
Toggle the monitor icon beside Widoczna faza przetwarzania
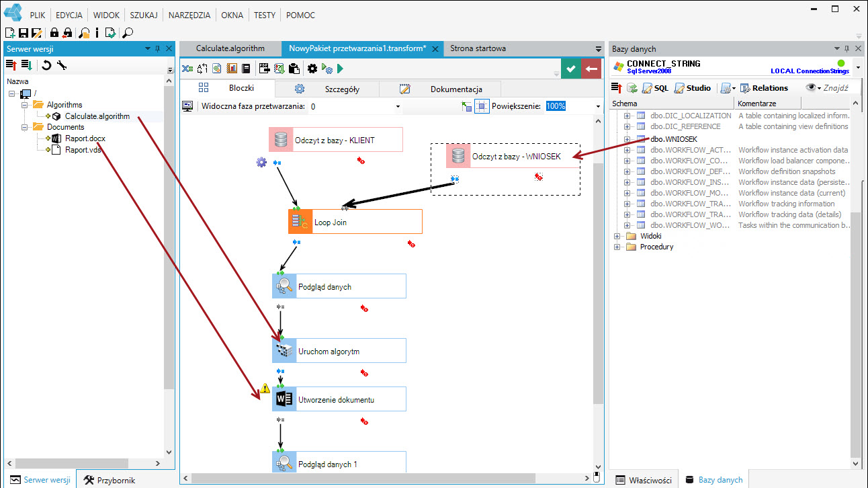click(x=188, y=106)
